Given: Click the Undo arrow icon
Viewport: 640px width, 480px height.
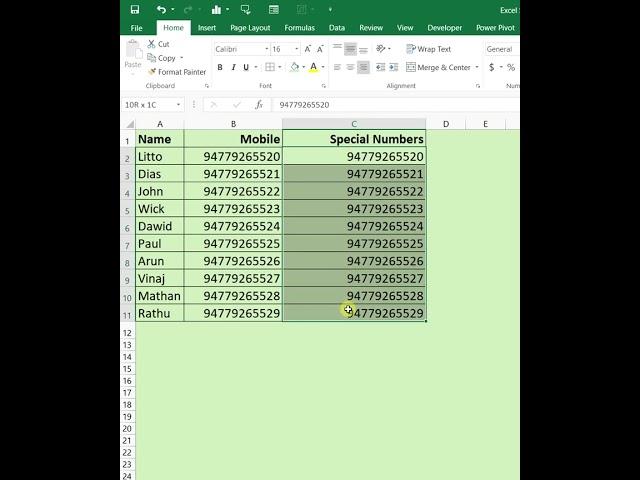Looking at the screenshot, I should [161, 9].
